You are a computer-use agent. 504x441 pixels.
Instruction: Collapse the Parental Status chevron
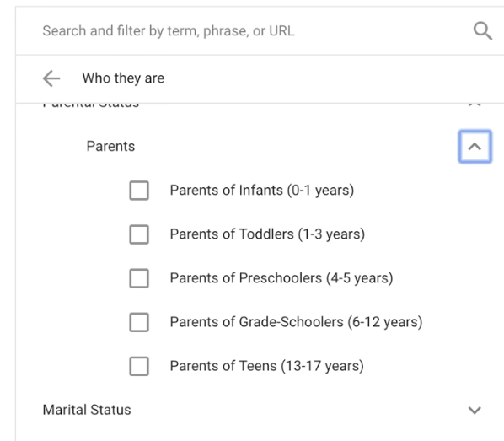pos(475,105)
